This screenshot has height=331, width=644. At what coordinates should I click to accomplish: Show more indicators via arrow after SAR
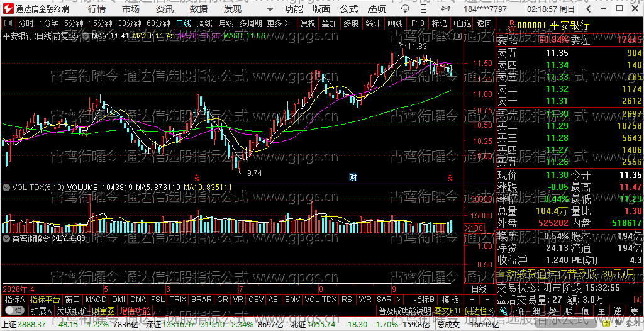point(398,299)
